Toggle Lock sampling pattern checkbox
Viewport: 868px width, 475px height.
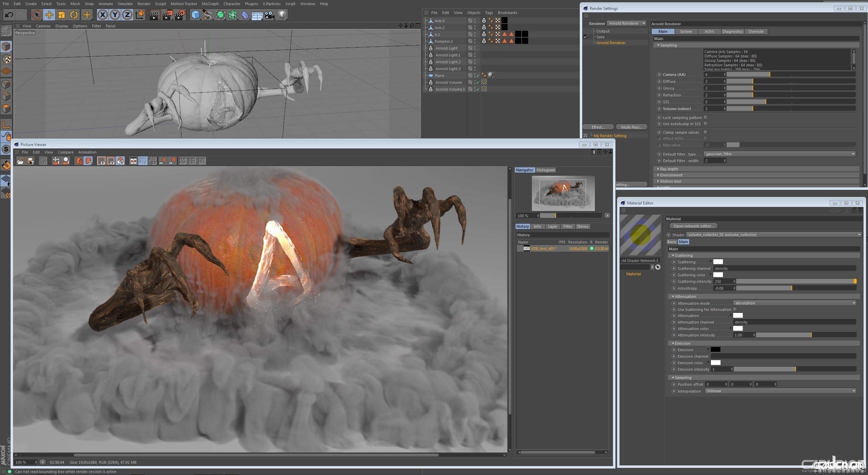[x=705, y=118]
